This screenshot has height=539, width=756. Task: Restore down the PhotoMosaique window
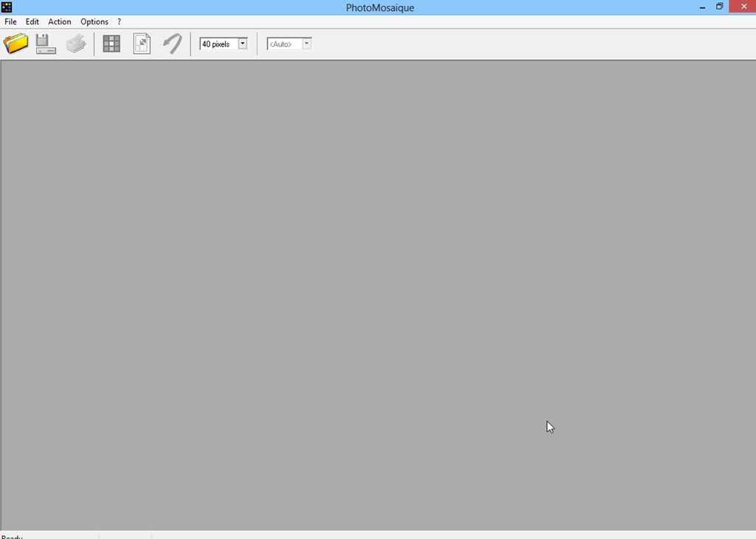click(719, 7)
